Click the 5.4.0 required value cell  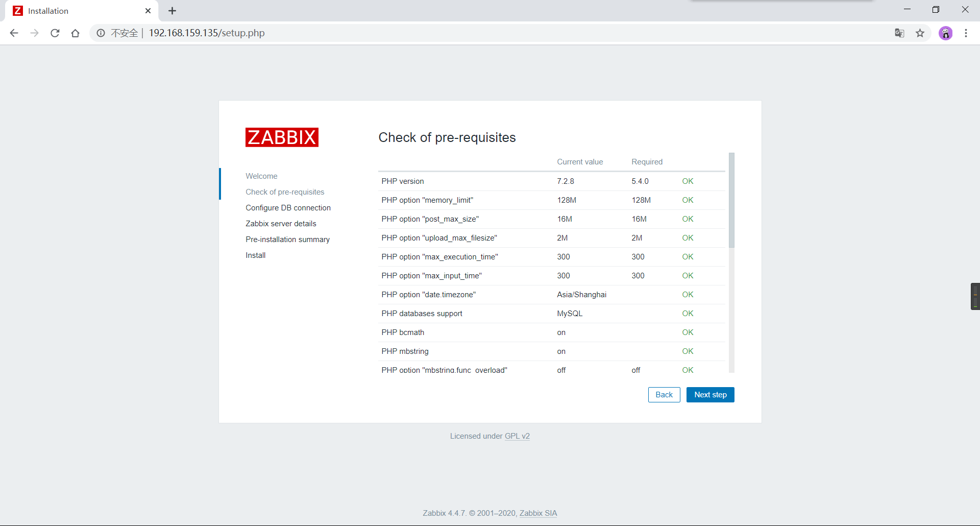[x=640, y=181]
